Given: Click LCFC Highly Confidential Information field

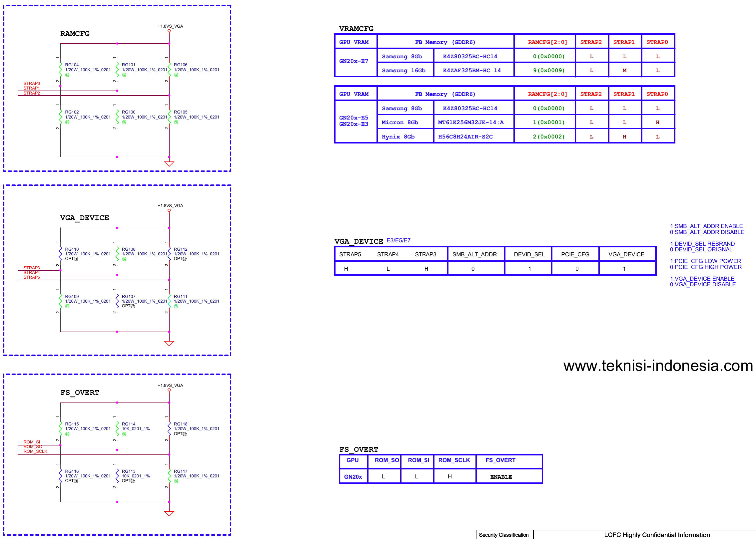Looking at the screenshot, I should (x=656, y=535).
